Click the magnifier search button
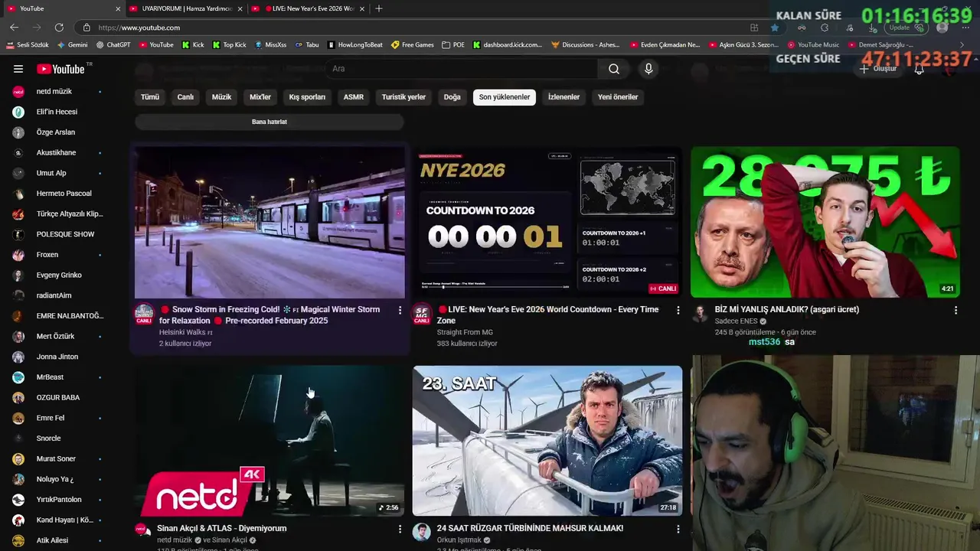980x551 pixels. pyautogui.click(x=614, y=69)
